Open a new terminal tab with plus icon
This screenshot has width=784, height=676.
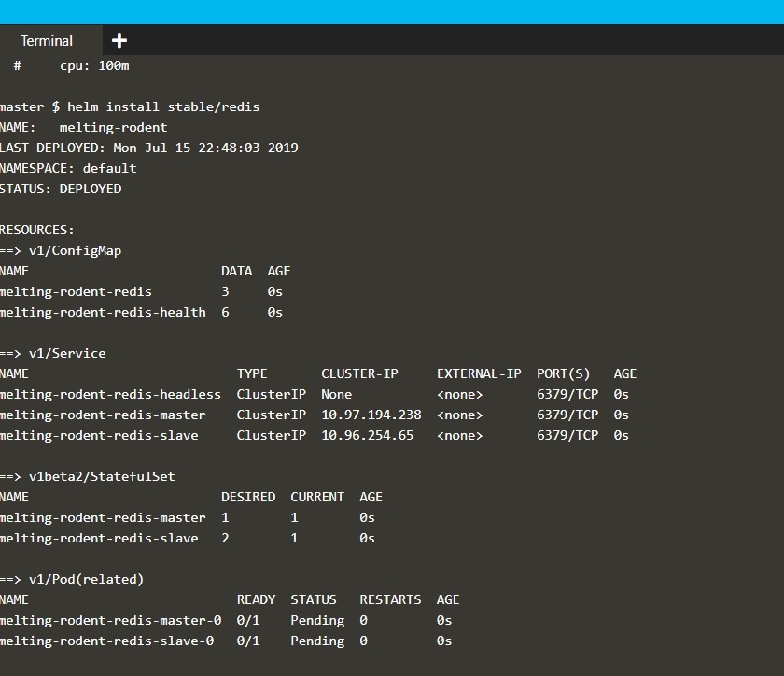tap(119, 40)
